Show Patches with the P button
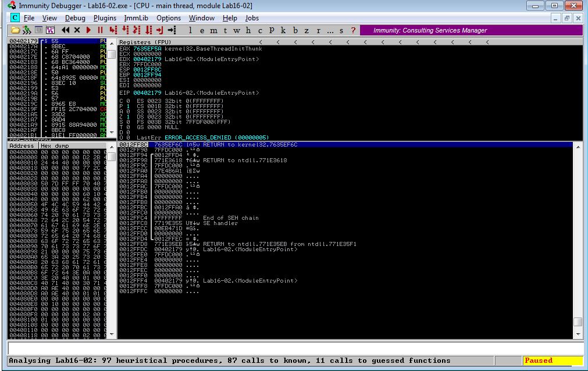This screenshot has width=588, height=371. [272, 30]
